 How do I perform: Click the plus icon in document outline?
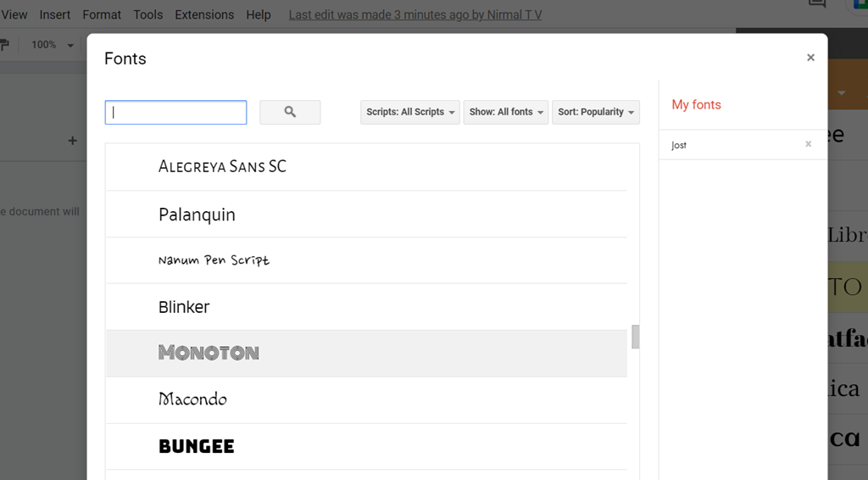point(73,141)
